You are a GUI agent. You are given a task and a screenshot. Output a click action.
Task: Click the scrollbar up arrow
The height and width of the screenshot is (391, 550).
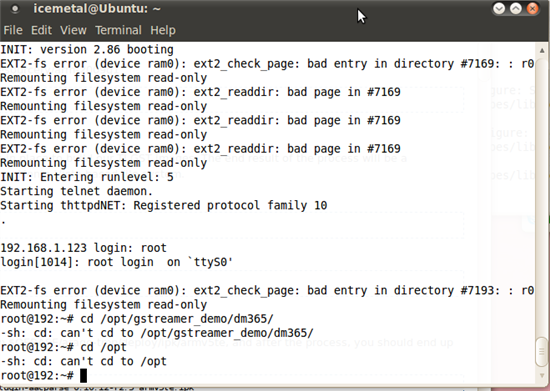coord(542,51)
